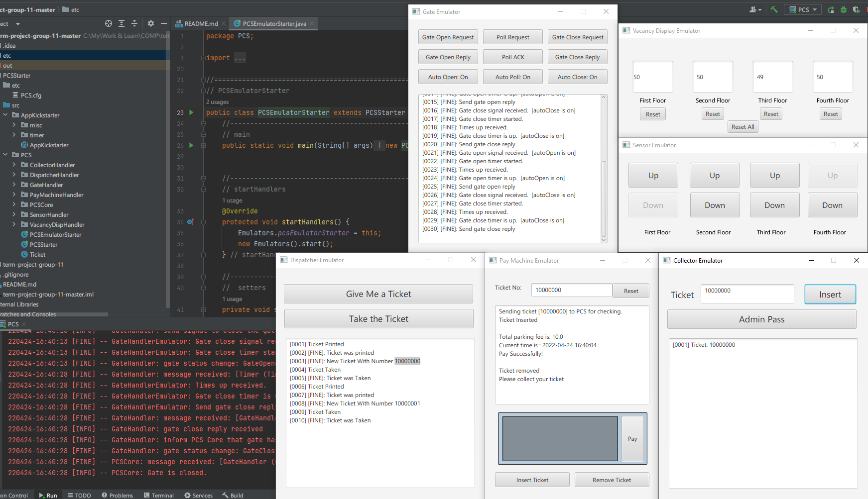Toggle Auto Close: On button
This screenshot has height=499, width=868.
[578, 77]
